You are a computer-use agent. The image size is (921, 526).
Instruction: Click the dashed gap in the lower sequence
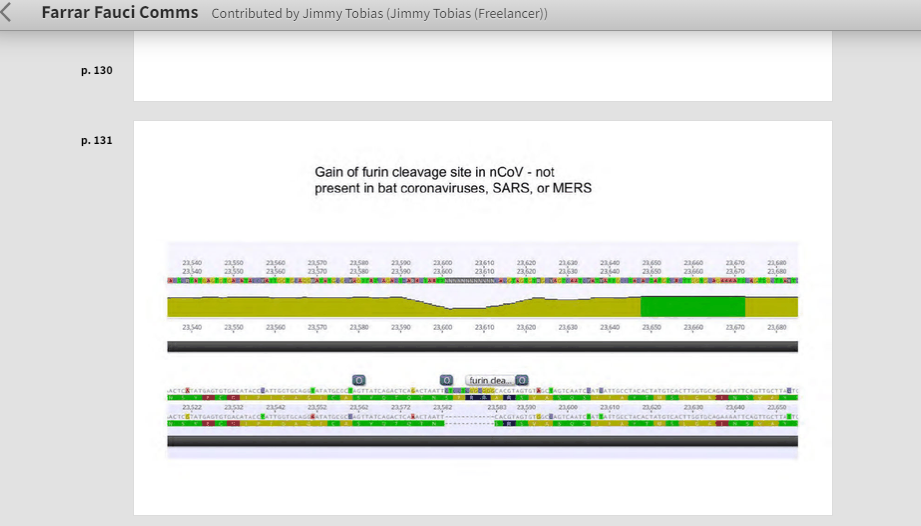click(468, 423)
